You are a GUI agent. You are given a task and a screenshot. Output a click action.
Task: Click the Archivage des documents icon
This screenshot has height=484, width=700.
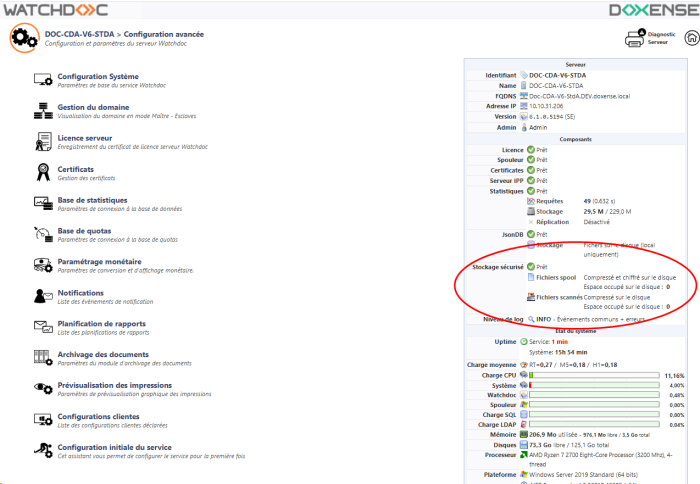point(43,358)
